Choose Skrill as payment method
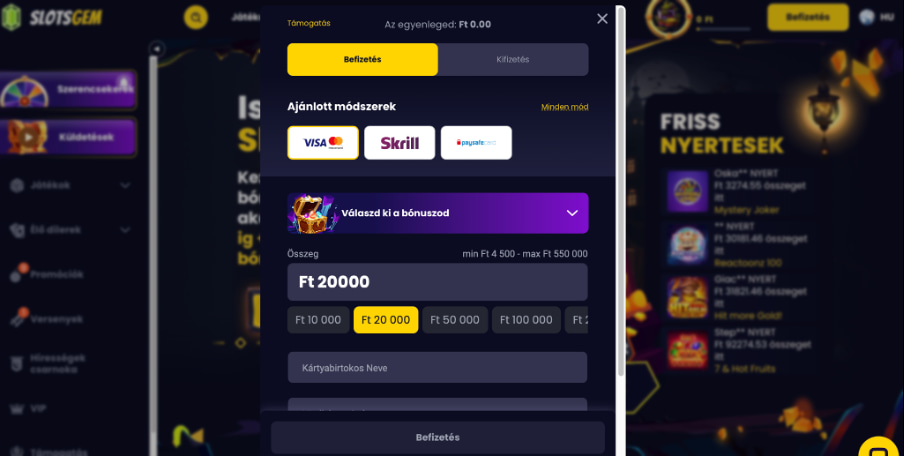The height and width of the screenshot is (456, 904). 400,142
